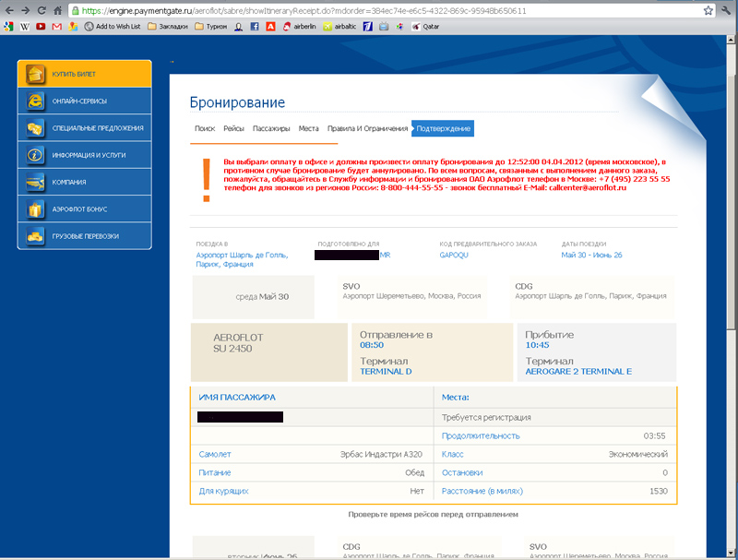This screenshot has width=738, height=560.
Task: Click the address bar URL field
Action: [386, 10]
